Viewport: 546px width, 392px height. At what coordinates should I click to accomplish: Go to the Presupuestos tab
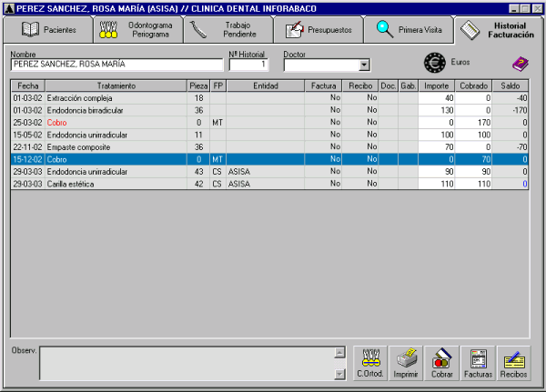pos(318,30)
